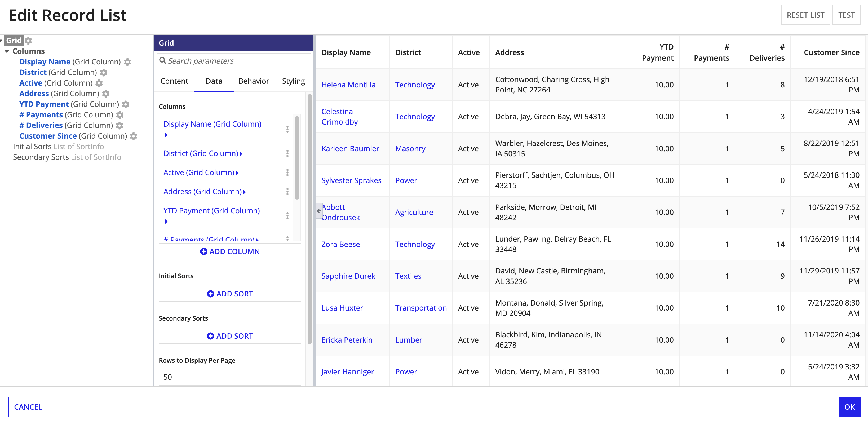Expand Display Name (Grid Column) arrow
This screenshot has width=868, height=425.
click(x=166, y=135)
